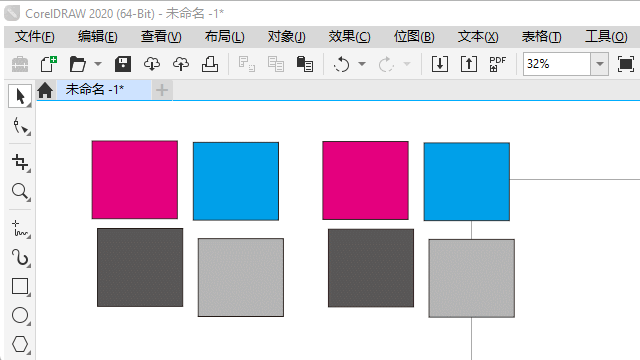Switch to the 未命名 -1* document tab
Screen dimensions: 640x360
coord(95,89)
